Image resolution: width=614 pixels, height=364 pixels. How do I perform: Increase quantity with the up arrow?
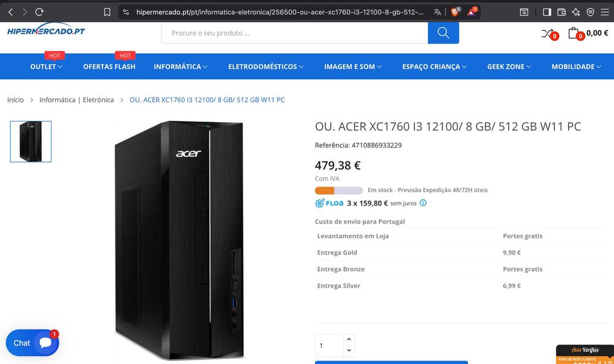click(349, 339)
